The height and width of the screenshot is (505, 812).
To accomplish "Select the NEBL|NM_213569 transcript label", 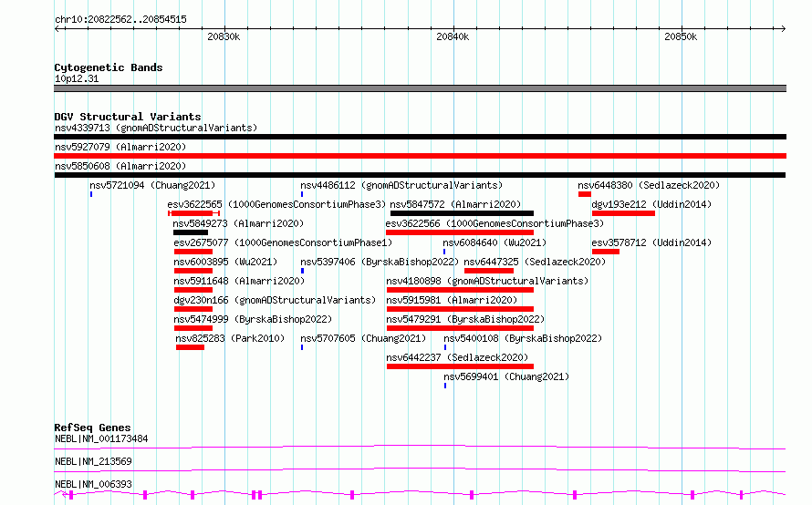I will (93, 461).
